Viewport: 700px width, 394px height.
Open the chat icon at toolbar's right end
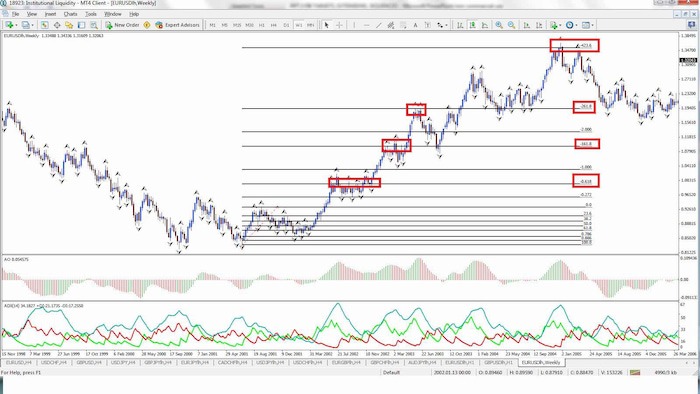pos(691,25)
